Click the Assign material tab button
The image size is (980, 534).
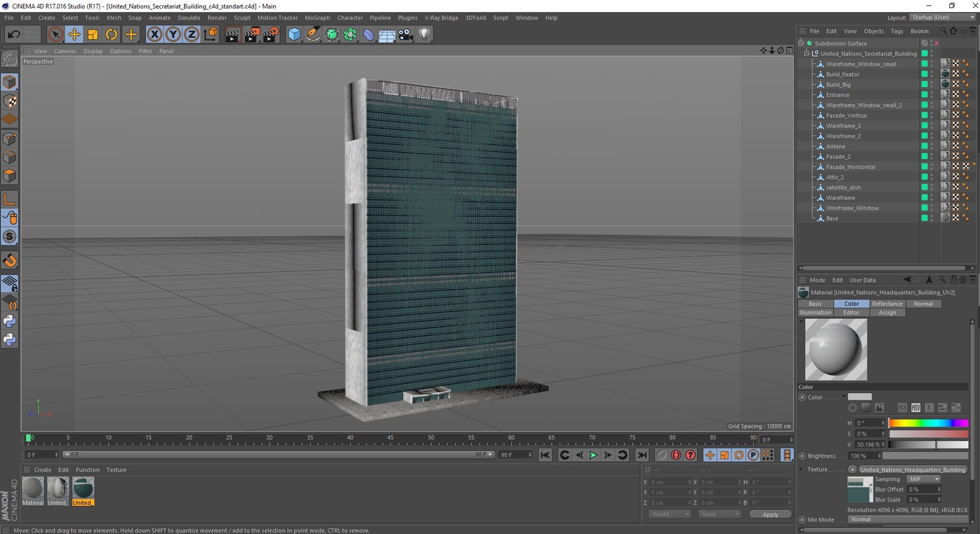(887, 313)
